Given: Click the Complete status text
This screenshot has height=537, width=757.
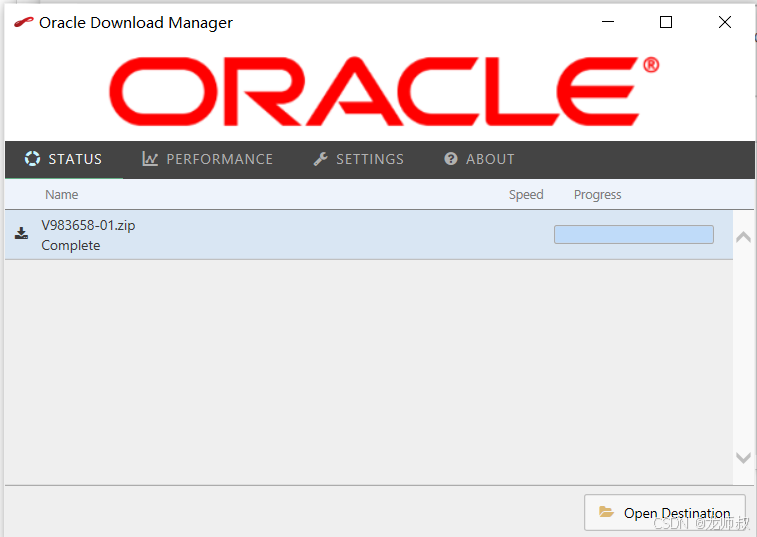Looking at the screenshot, I should coord(71,245).
